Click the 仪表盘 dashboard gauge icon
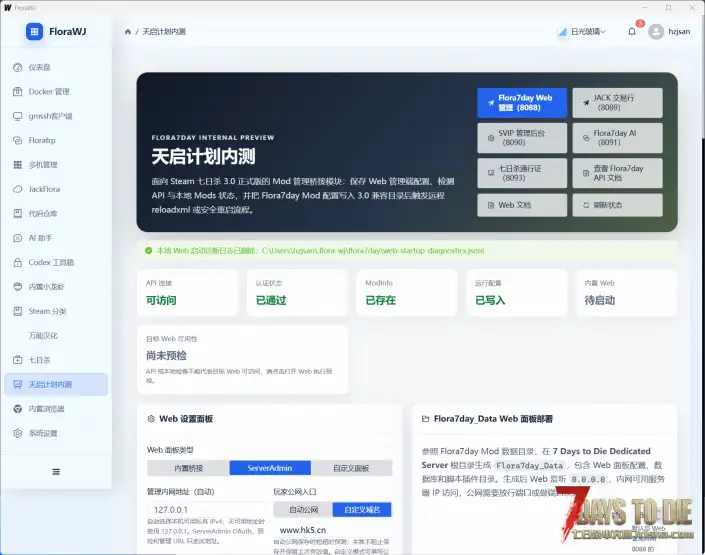Viewport: 705px width, 555px height. click(x=18, y=67)
